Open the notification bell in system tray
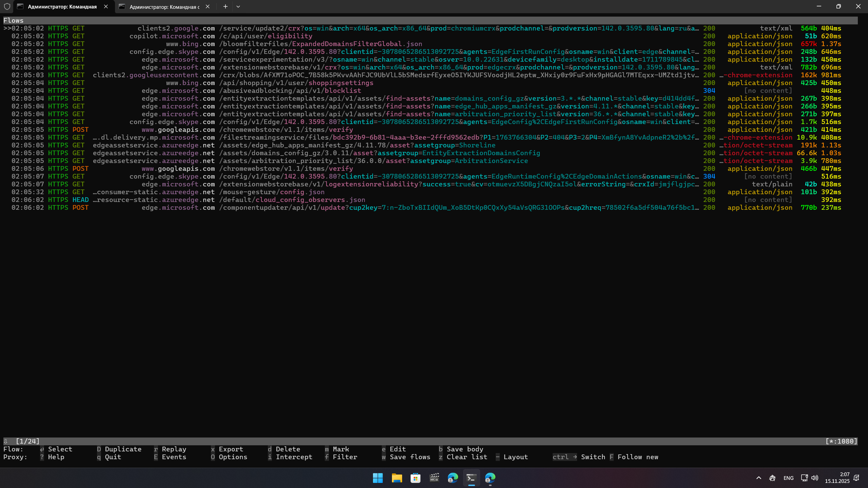 856,478
